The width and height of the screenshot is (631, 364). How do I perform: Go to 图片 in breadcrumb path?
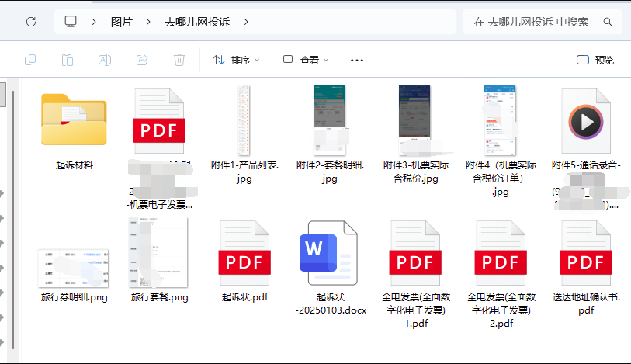(x=121, y=22)
